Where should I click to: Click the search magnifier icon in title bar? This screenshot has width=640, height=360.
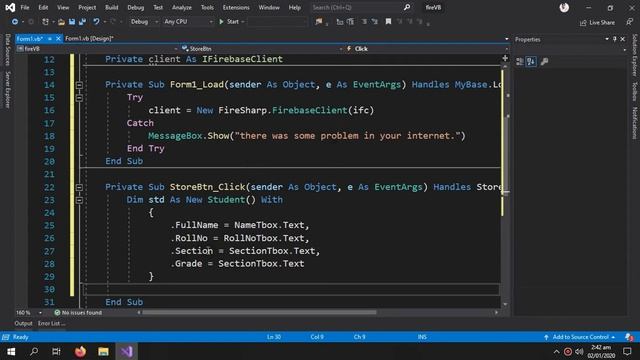[x=407, y=7]
